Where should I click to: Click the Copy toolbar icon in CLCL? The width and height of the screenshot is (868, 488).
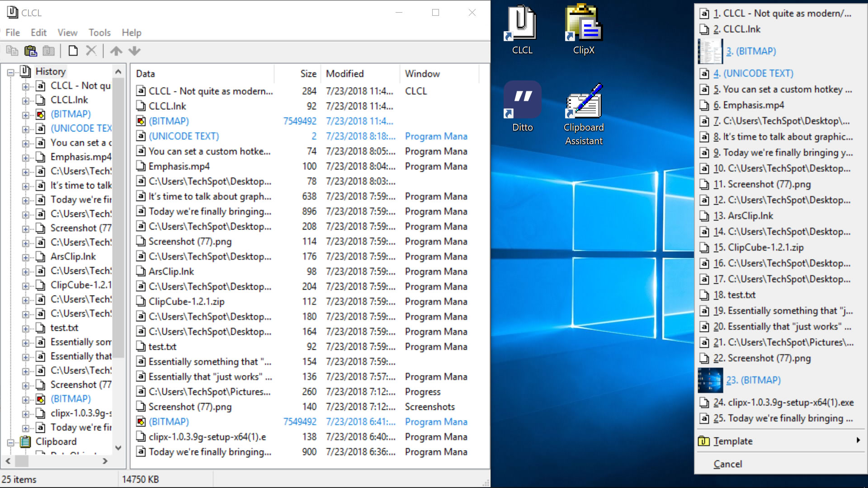[12, 51]
